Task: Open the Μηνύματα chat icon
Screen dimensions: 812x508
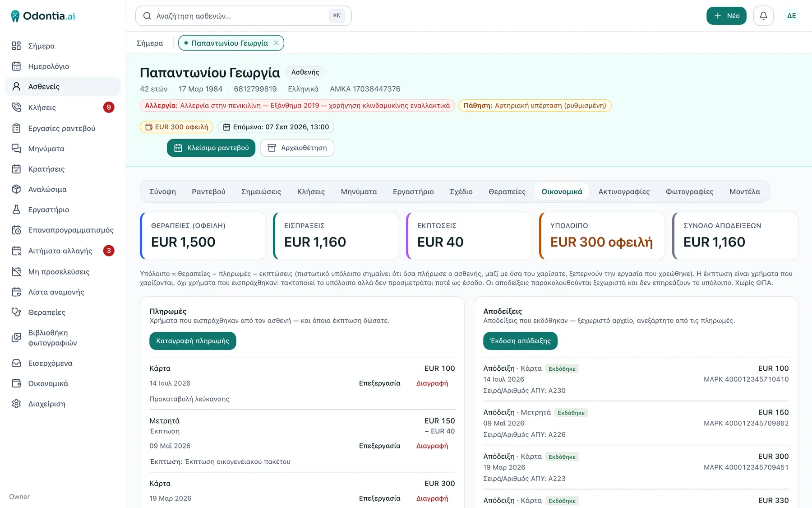Action: click(16, 149)
